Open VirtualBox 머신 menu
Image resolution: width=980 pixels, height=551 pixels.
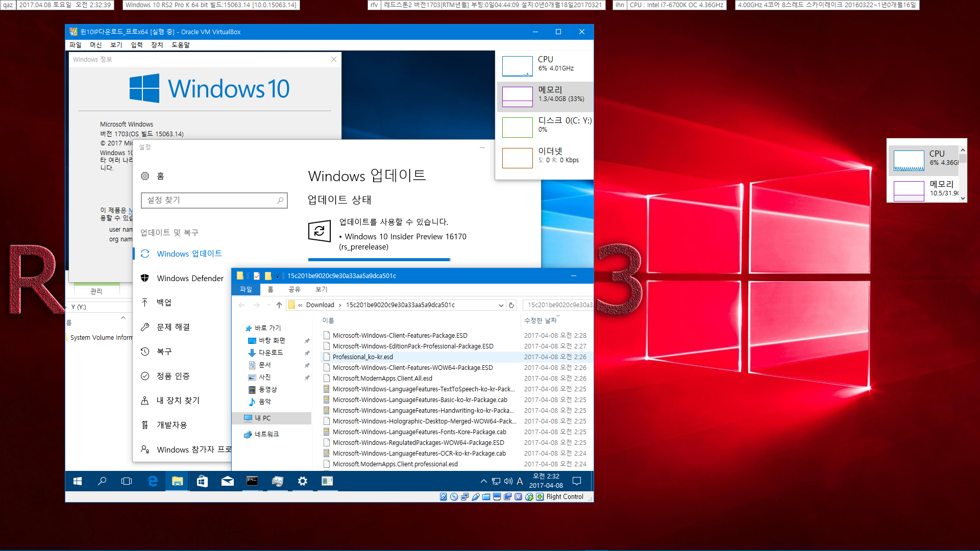(x=96, y=45)
